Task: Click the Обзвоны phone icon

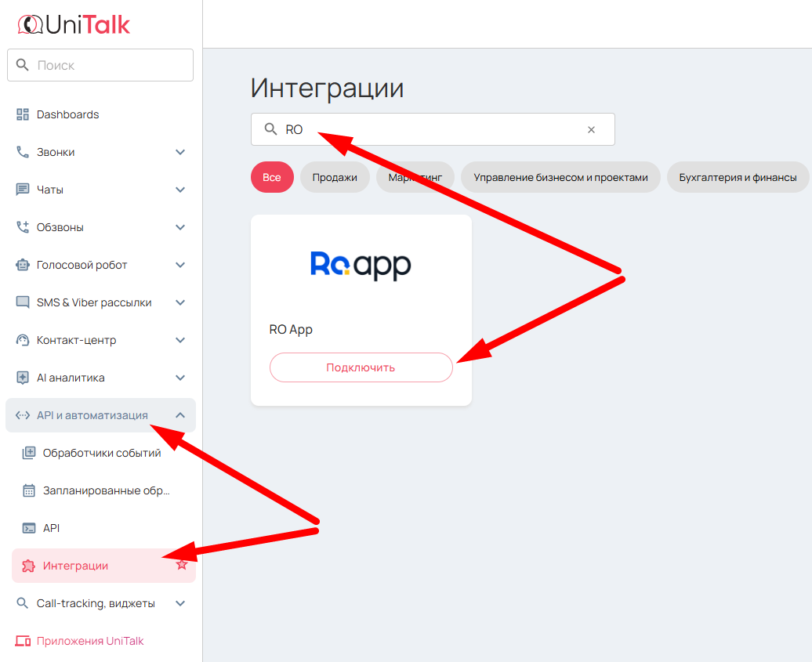Action: click(x=23, y=227)
